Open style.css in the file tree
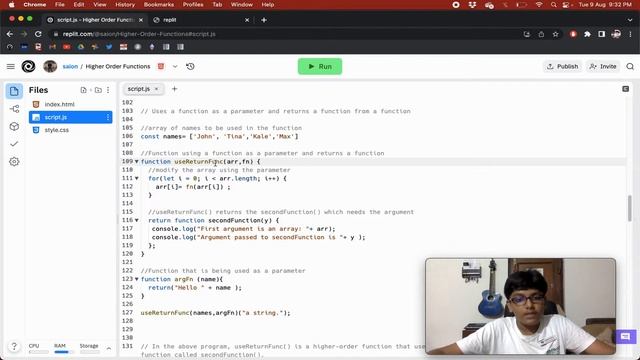Image resolution: width=640 pixels, height=360 pixels. point(70,130)
